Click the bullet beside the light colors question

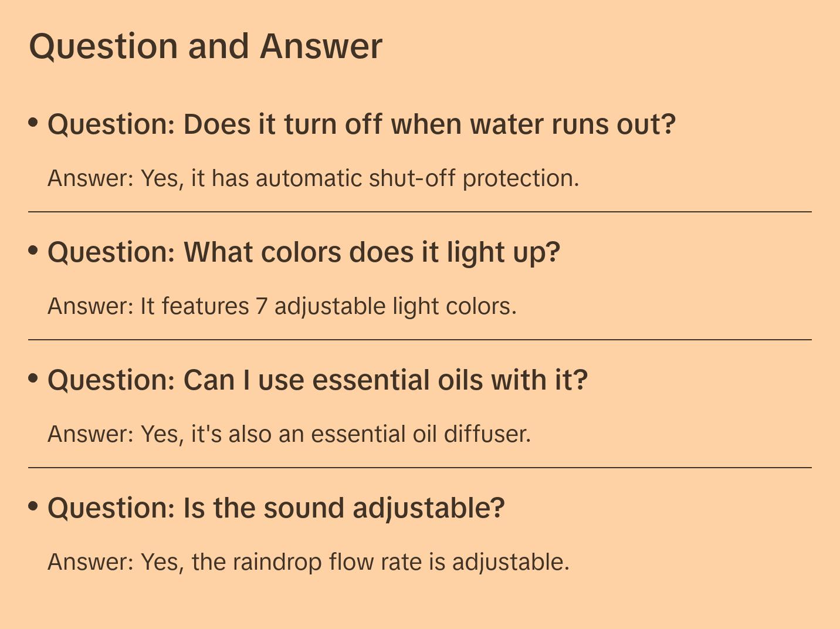[33, 251]
